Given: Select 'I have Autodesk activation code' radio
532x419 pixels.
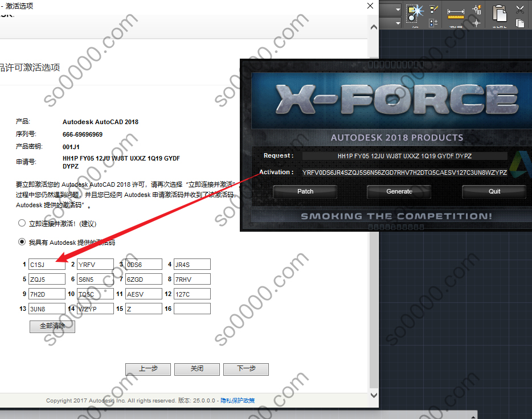Looking at the screenshot, I should 22,242.
